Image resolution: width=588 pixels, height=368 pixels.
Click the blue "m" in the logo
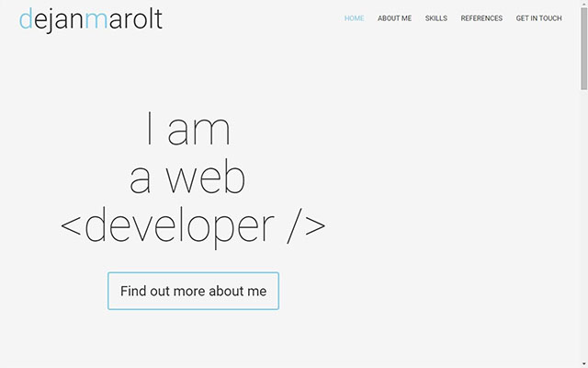pos(96,20)
